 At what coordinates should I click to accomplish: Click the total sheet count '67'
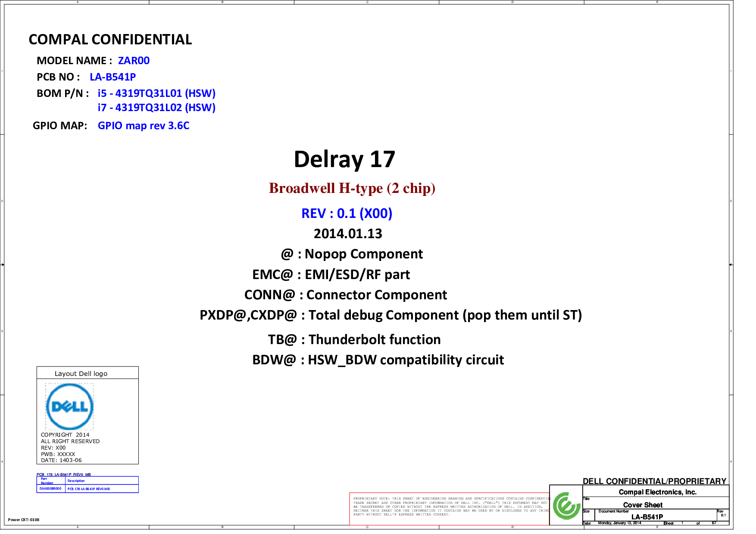(714, 523)
